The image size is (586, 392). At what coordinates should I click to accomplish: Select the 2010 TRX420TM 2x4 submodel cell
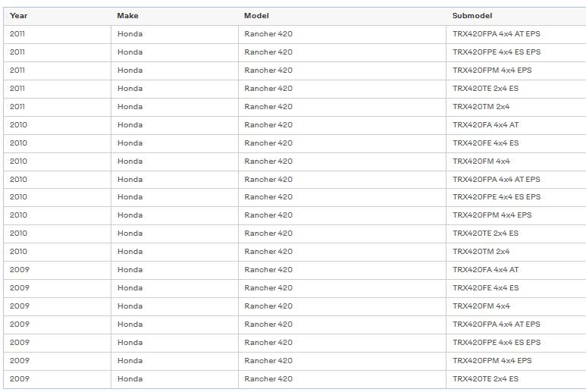point(481,252)
